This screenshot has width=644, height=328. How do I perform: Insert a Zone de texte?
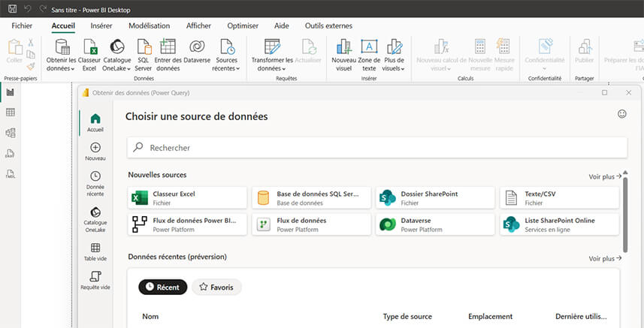coord(369,56)
